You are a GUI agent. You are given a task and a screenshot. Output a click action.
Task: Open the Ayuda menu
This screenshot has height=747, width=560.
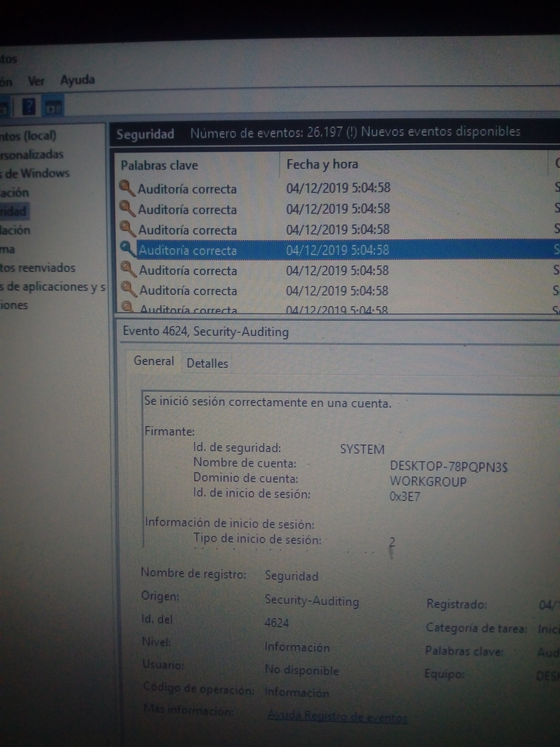(x=77, y=80)
